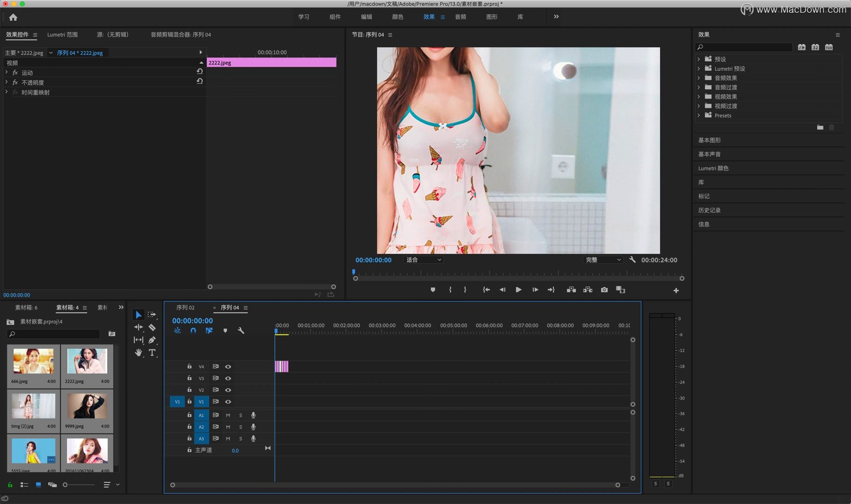Screen dimensions: 851x504
Task: Open timeline display settings wrench
Action: [241, 331]
